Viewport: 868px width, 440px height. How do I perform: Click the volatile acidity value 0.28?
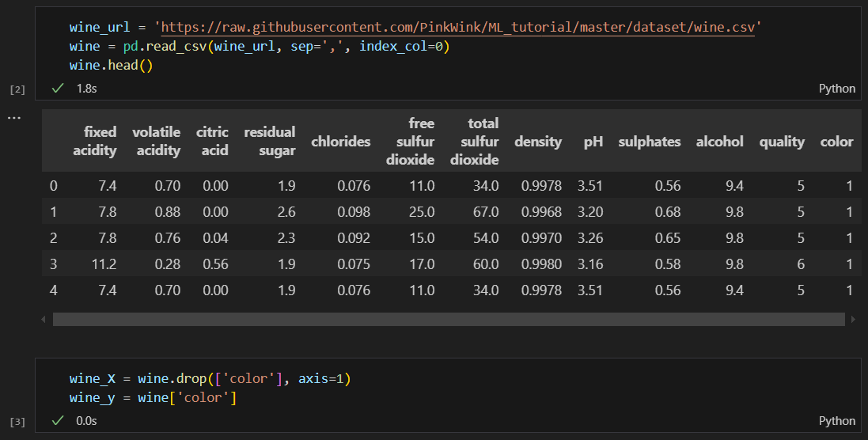coord(168,264)
